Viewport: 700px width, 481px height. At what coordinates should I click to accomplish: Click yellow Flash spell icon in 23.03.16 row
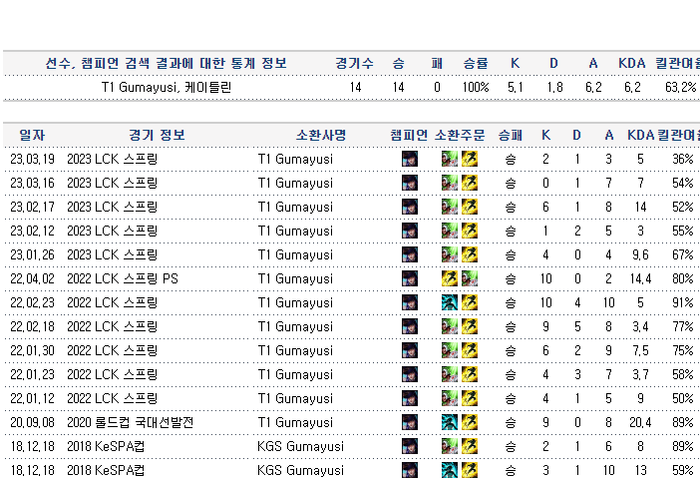tap(468, 183)
